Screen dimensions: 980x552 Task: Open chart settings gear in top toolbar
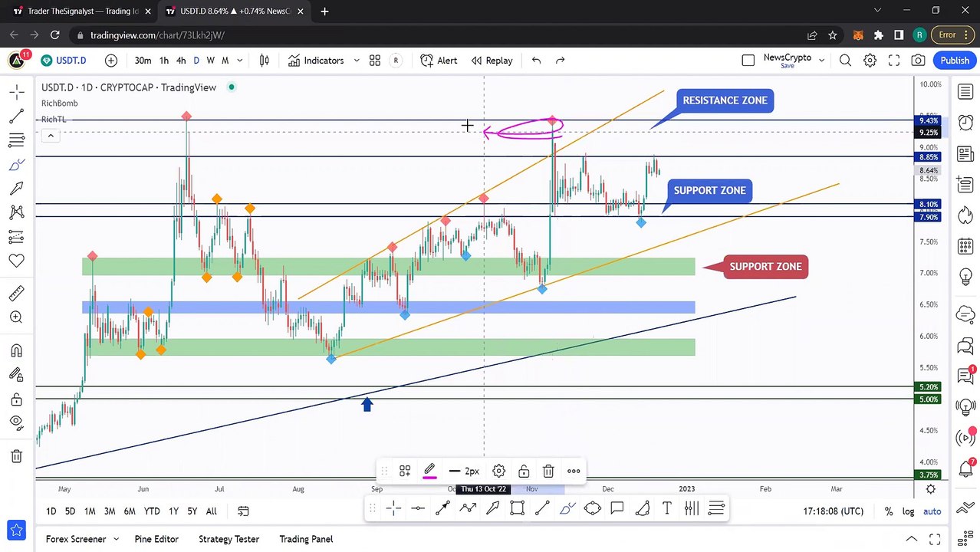point(870,61)
